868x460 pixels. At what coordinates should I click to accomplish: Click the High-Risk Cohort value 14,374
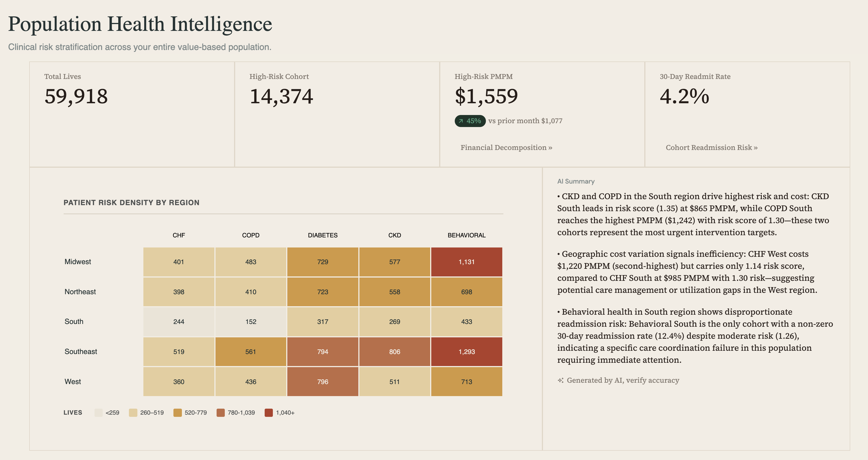(x=281, y=96)
